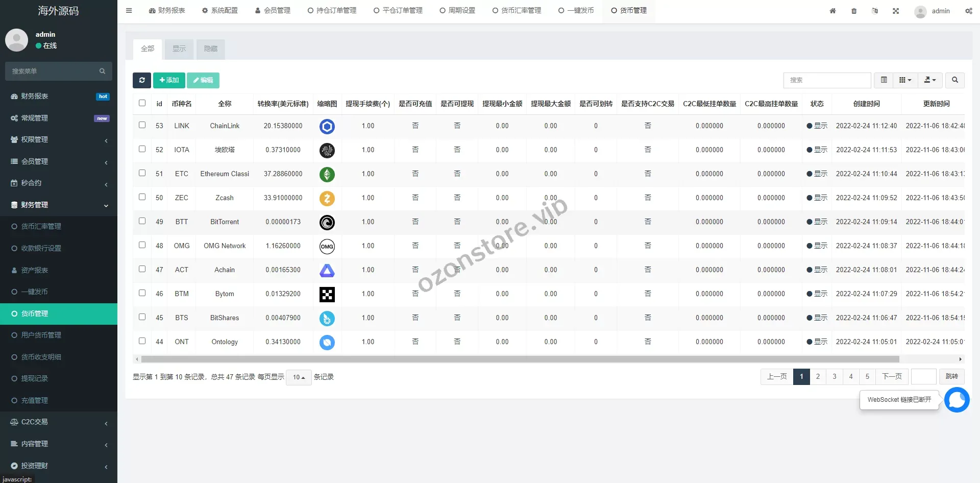
Task: Click the green 添加 button
Action: point(169,80)
